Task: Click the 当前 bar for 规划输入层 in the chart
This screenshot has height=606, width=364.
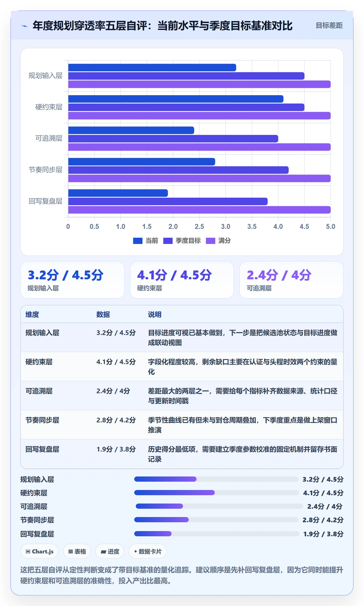Action: click(x=152, y=68)
